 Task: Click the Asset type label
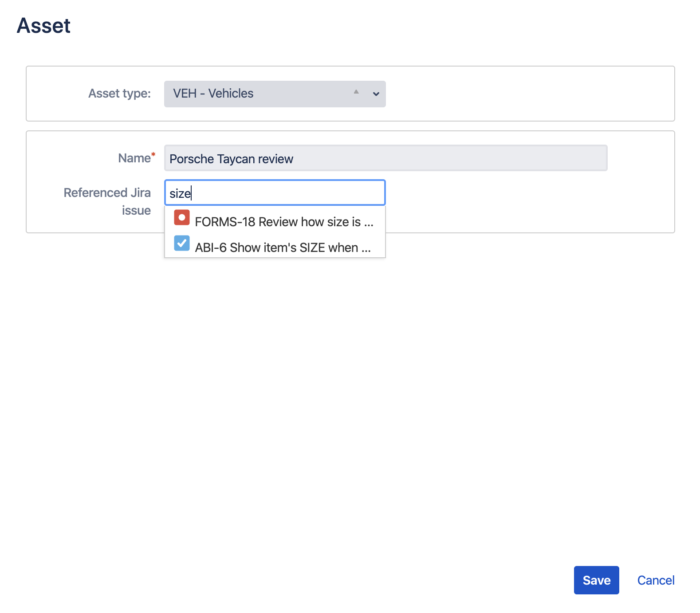[x=119, y=94]
